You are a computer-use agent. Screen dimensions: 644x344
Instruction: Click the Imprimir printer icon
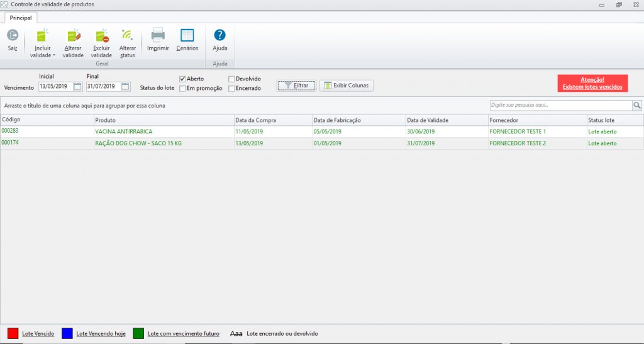(x=158, y=35)
